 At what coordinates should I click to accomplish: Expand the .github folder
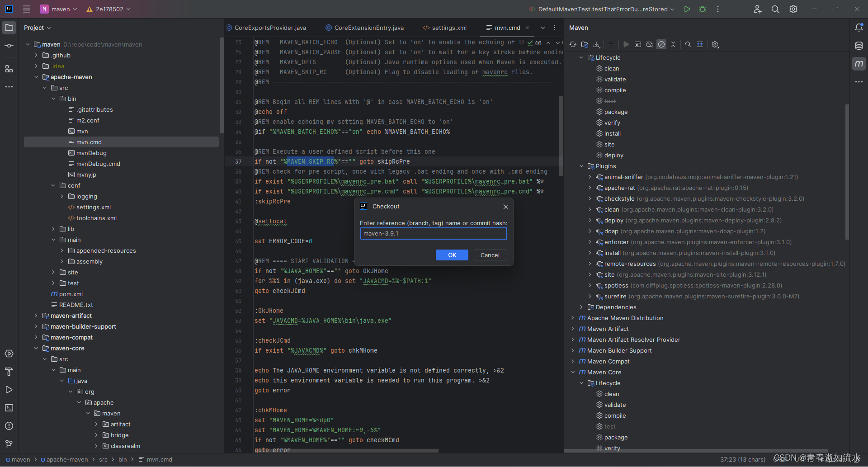point(36,55)
